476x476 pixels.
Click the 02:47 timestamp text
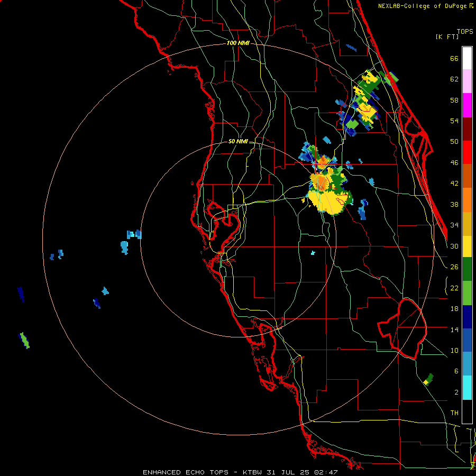coord(326,472)
